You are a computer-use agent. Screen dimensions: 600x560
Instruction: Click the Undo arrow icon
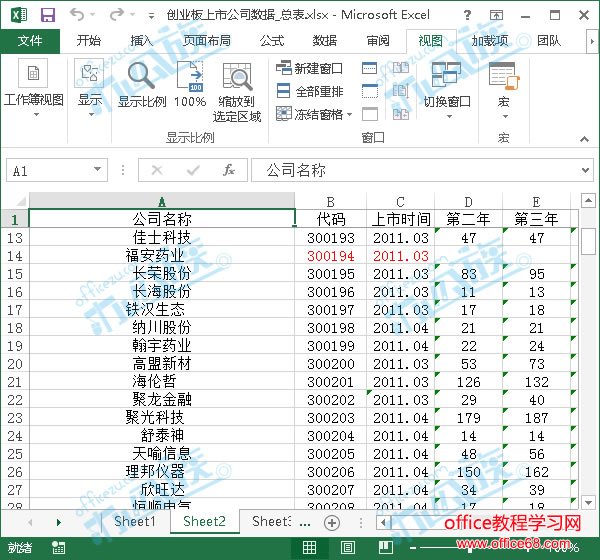[77, 15]
